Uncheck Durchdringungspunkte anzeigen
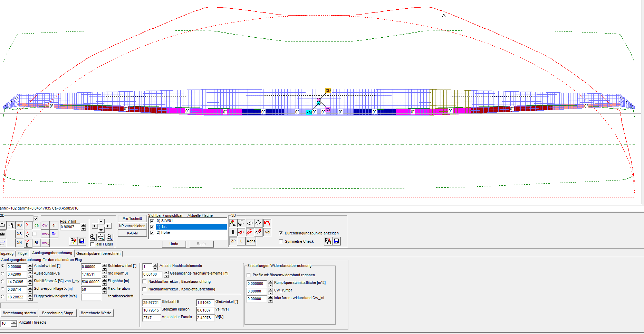Image resolution: width=644 pixels, height=334 pixels. pyautogui.click(x=281, y=233)
